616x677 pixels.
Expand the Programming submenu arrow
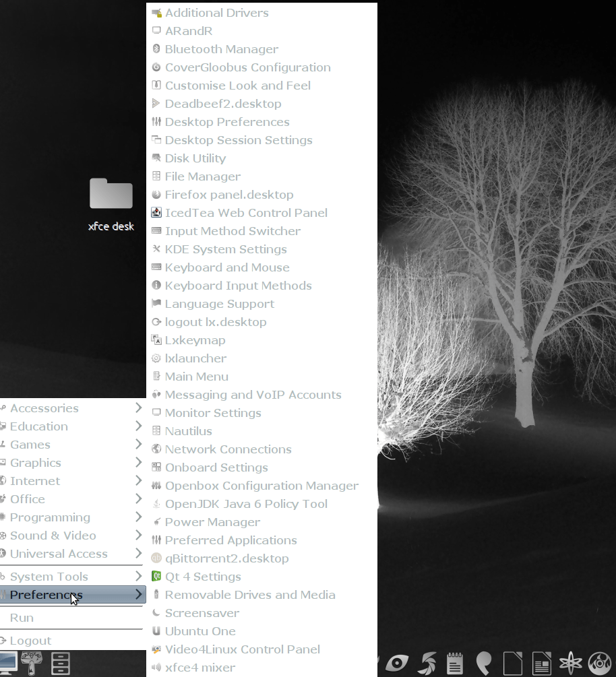[x=138, y=517]
